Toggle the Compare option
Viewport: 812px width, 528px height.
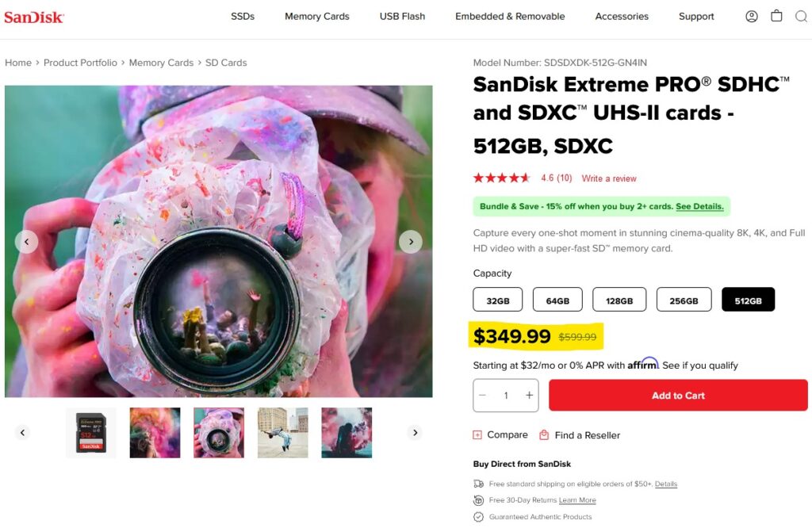500,435
